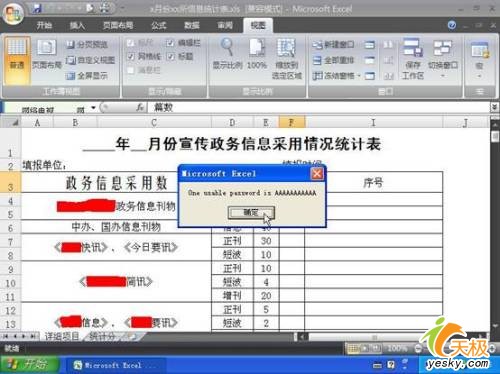Open the 页面布局 ribbon tab

point(118,25)
